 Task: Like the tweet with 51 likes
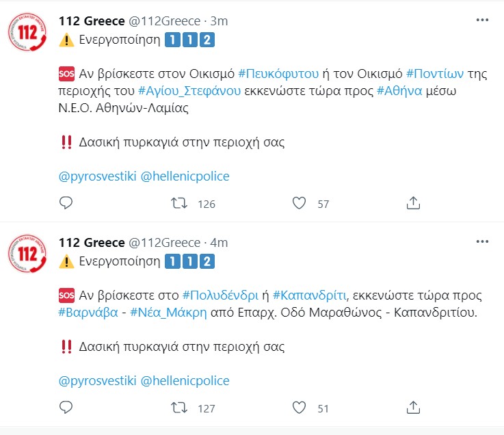[x=298, y=408]
